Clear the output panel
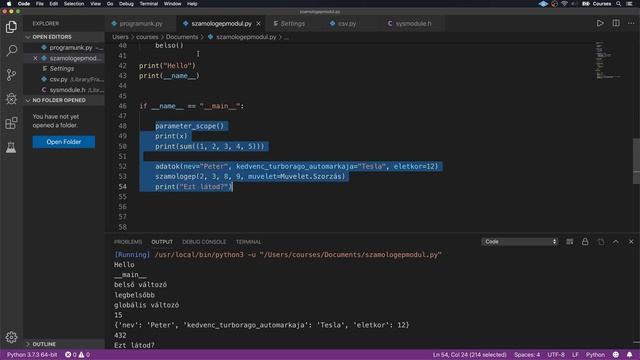 pyautogui.click(x=570, y=242)
